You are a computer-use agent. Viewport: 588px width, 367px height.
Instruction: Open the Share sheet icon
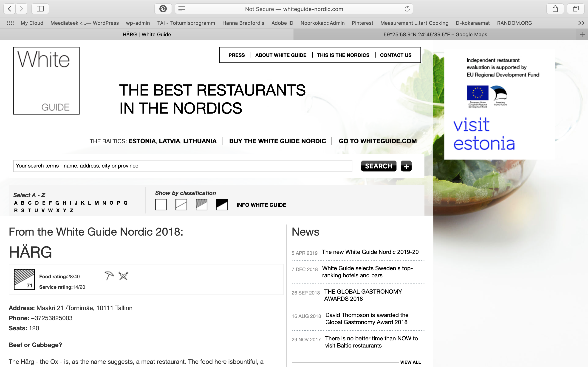pos(555,9)
